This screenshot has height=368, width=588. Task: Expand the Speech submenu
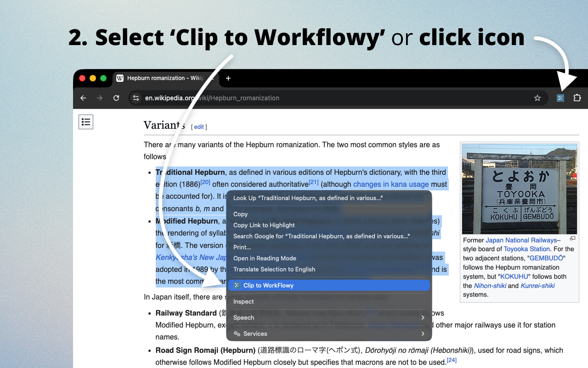pos(423,317)
